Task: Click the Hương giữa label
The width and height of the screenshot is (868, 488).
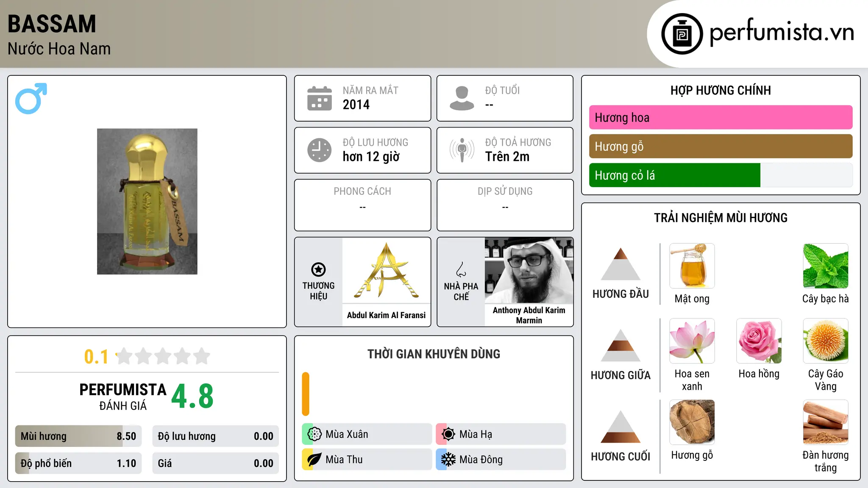Action: pyautogui.click(x=620, y=375)
